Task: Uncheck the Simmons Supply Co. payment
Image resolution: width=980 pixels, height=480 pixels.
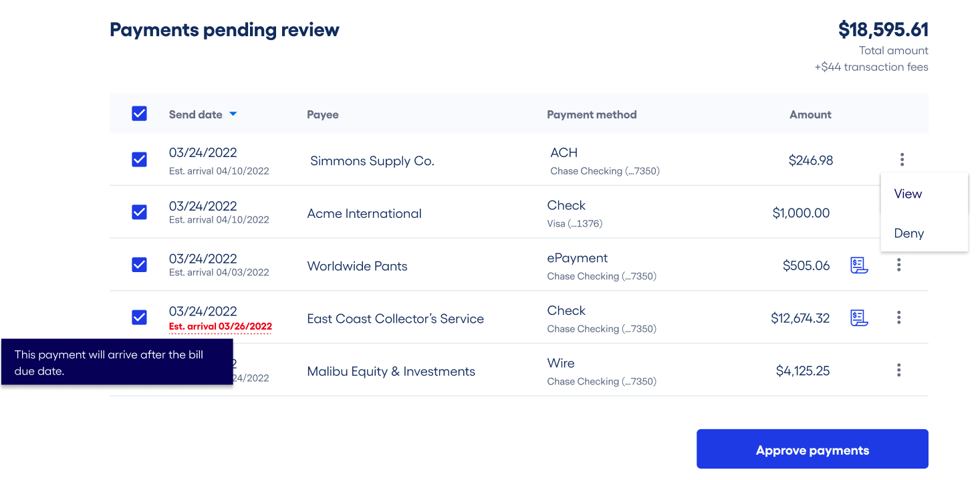Action: pos(139,159)
